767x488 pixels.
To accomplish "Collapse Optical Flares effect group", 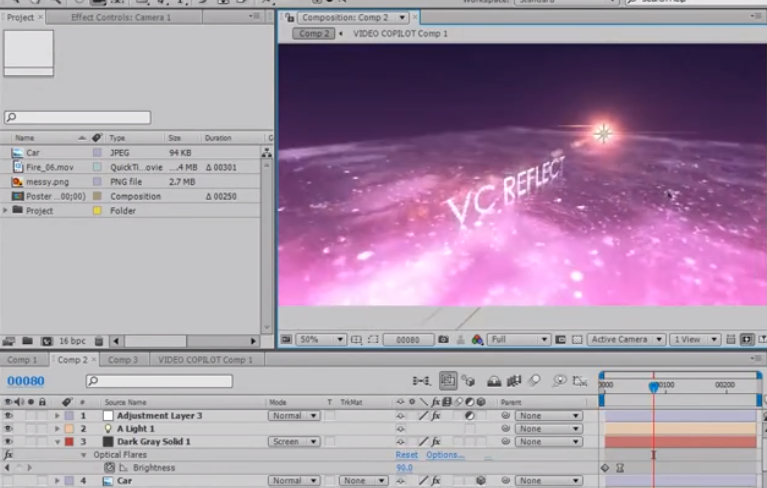I will (84, 455).
